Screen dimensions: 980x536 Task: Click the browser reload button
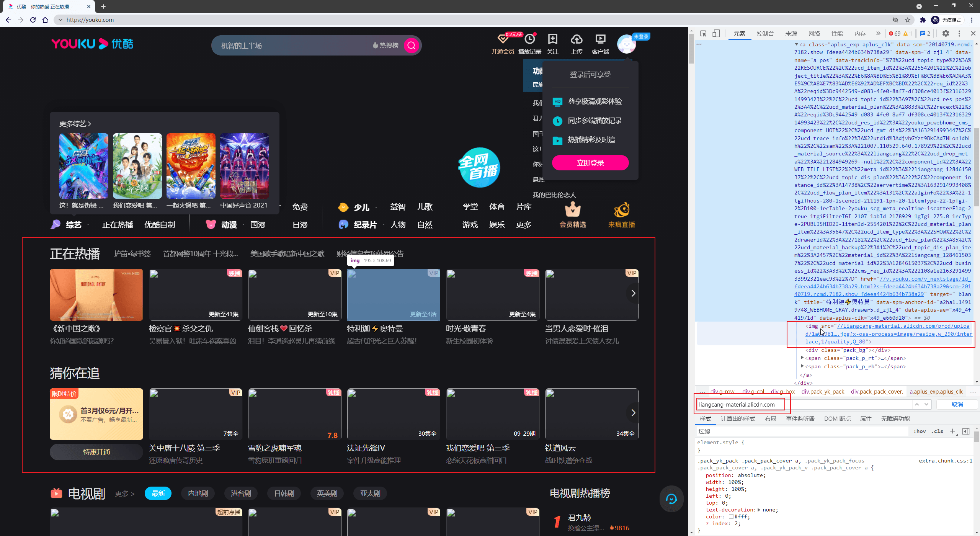(x=33, y=20)
